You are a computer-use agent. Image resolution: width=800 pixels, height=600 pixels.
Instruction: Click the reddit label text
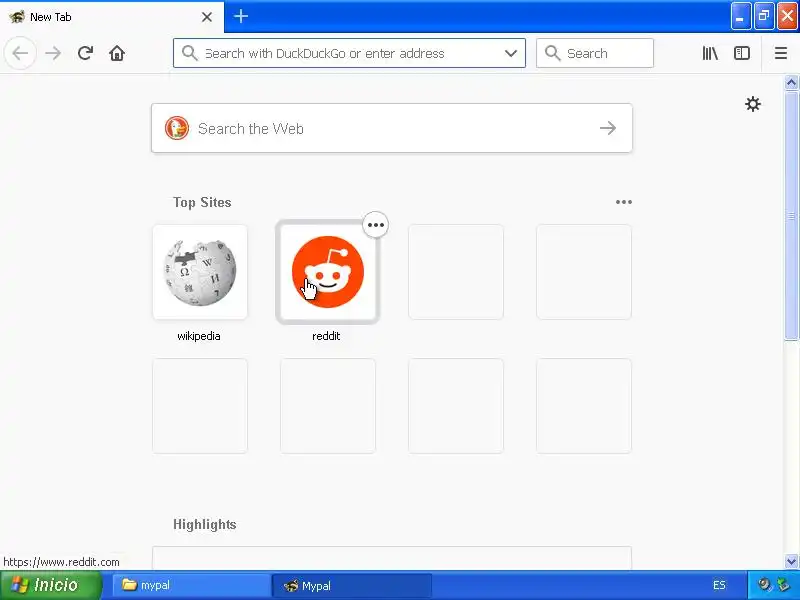326,336
